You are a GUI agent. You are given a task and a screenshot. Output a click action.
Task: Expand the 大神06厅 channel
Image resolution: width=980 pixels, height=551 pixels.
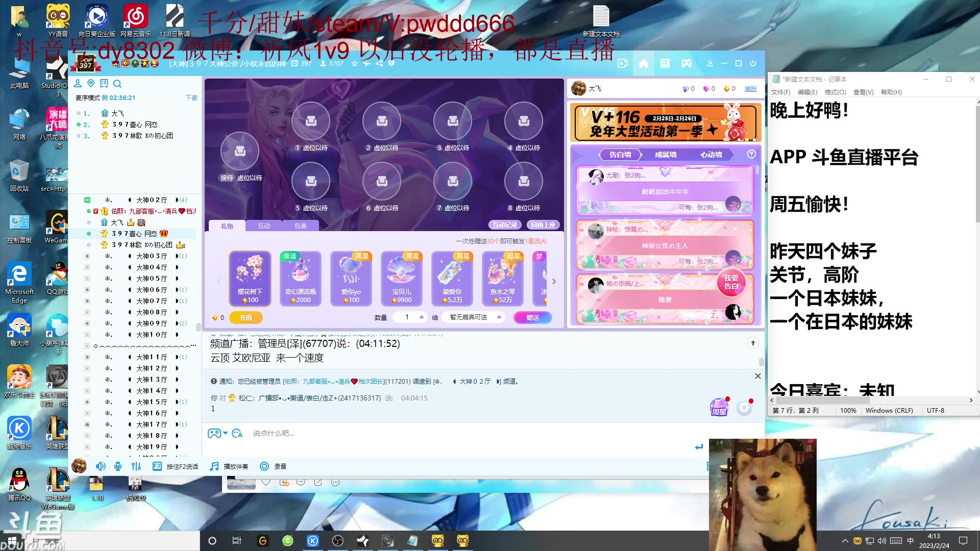87,290
